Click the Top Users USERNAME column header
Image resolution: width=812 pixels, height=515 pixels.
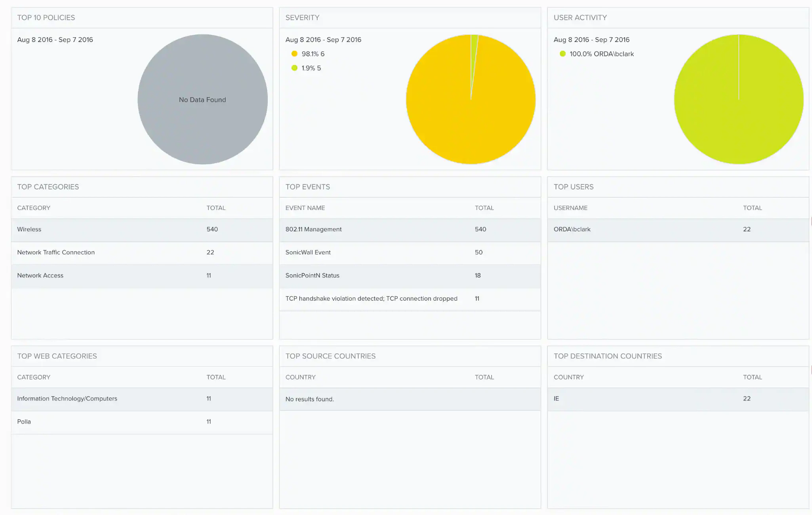click(x=570, y=208)
